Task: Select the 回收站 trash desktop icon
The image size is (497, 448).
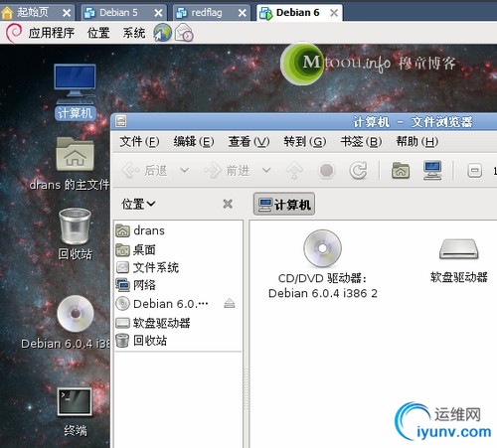Action: tap(76, 233)
